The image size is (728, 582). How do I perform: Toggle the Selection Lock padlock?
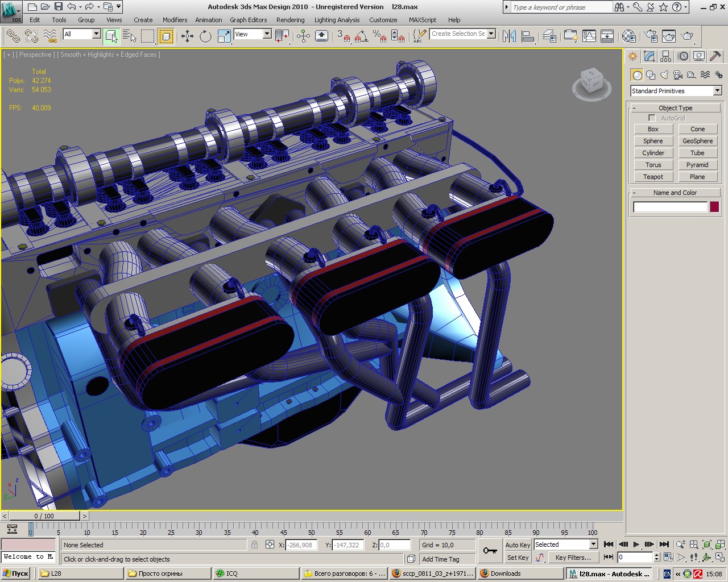254,544
